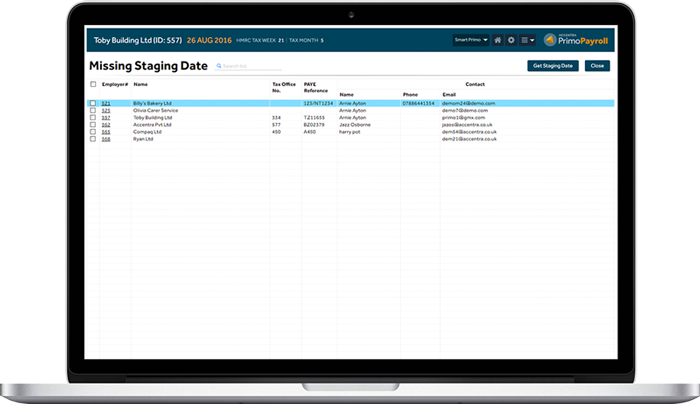Click PAYE reference 123/NT1234

(x=318, y=103)
